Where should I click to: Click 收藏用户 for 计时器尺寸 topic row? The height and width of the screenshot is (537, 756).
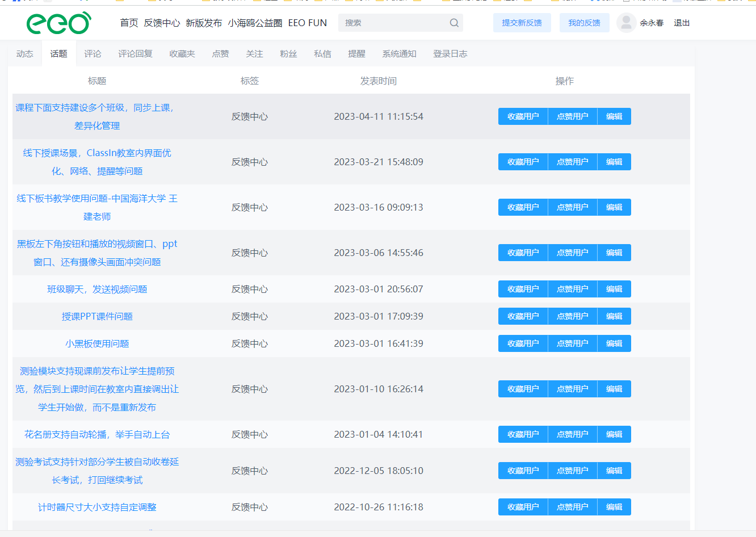[x=523, y=507]
